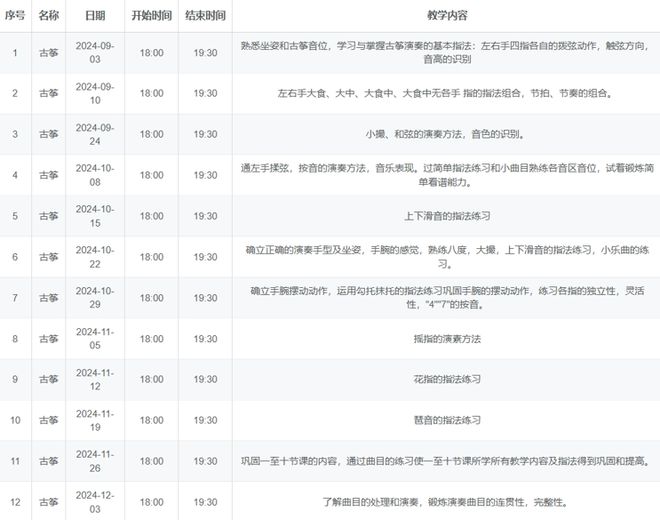Screen dimensions: 660x520
Task: Click the 上下滑音的指法练习 content cell
Action: (x=445, y=216)
